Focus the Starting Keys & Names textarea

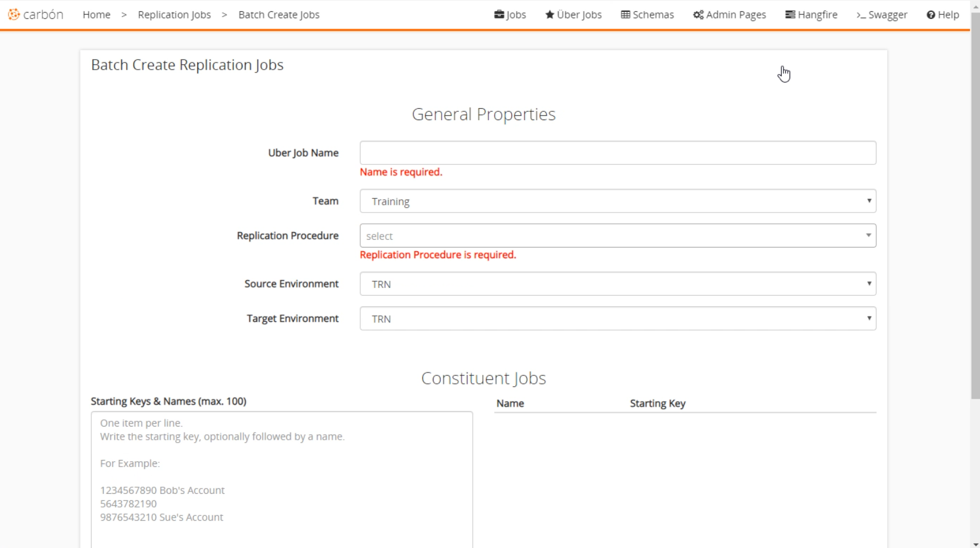pos(282,480)
